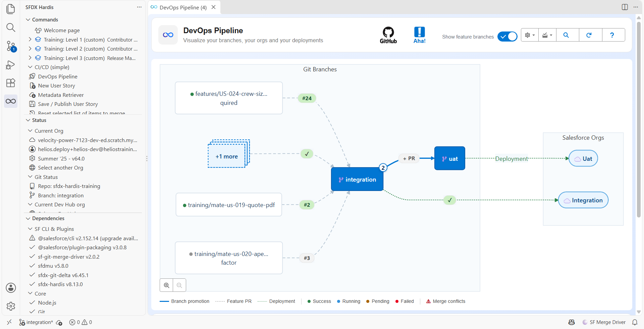644x329 pixels.
Task: Open the SFDX Hardis infinity sidebar icon
Action: [x=11, y=101]
